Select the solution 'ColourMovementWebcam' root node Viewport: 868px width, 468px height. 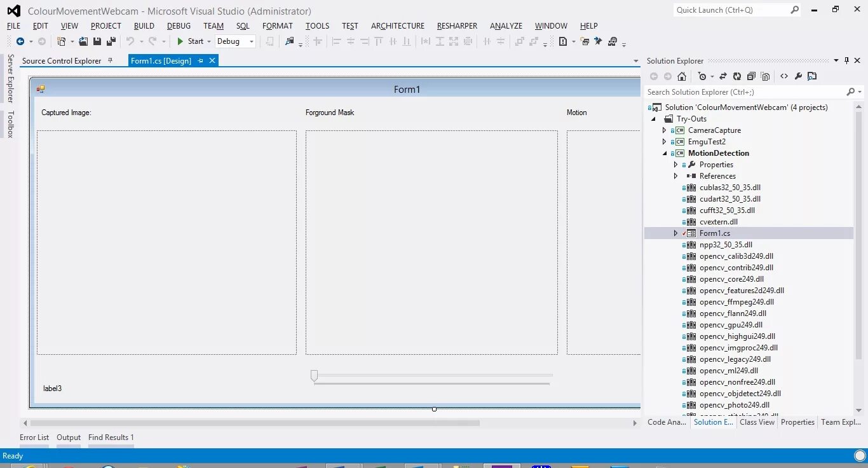point(746,107)
